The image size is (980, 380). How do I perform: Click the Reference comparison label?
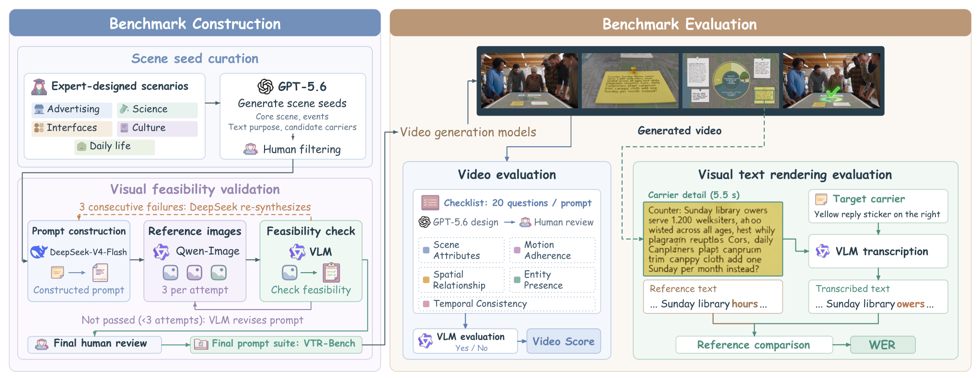pyautogui.click(x=754, y=345)
